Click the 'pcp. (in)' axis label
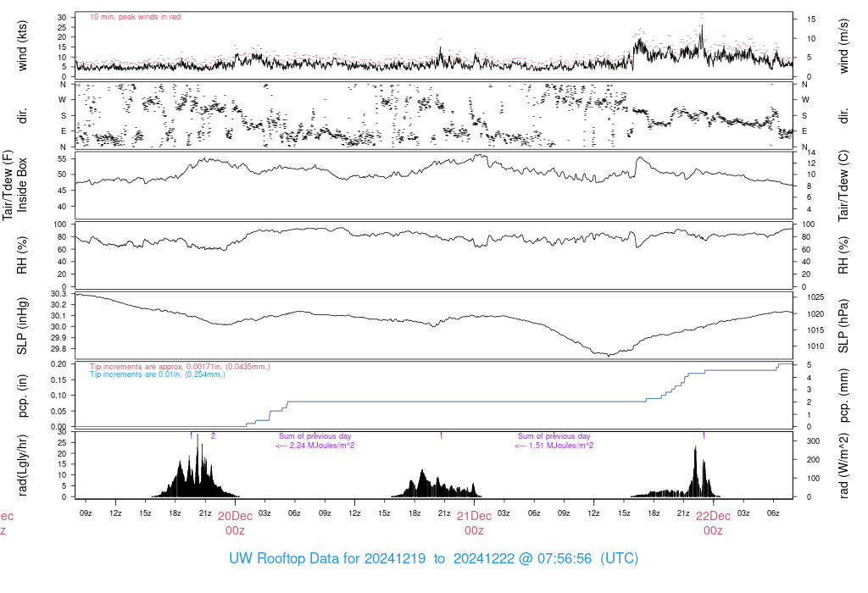Viewport: 868px width, 593px height. click(22, 395)
